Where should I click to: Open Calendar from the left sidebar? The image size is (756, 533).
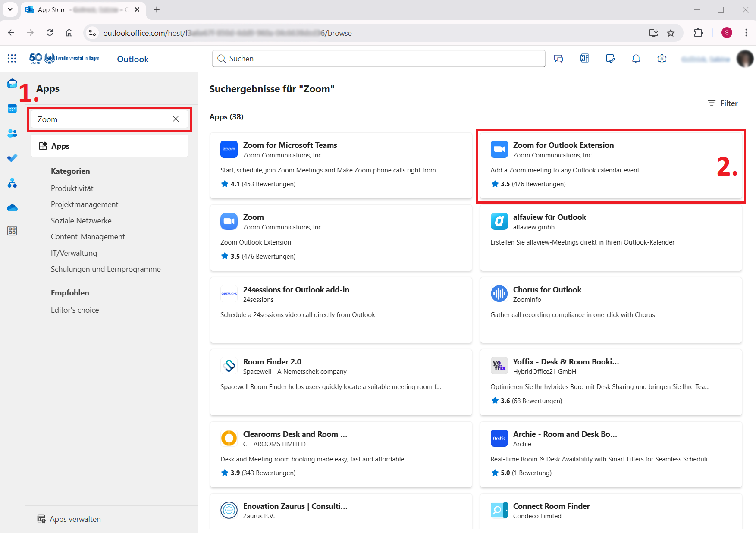pos(12,109)
